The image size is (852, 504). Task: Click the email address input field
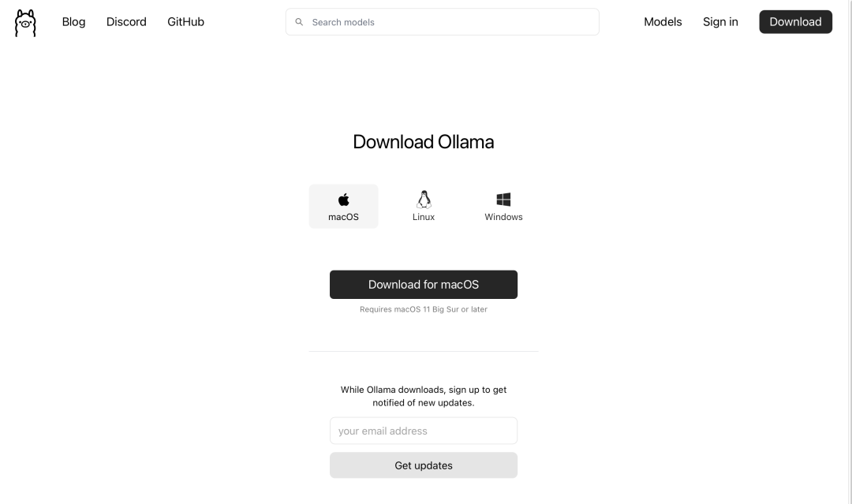[424, 431]
